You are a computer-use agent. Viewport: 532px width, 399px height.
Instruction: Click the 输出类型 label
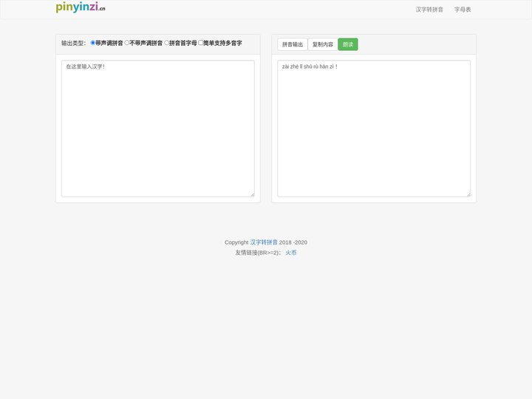click(74, 43)
